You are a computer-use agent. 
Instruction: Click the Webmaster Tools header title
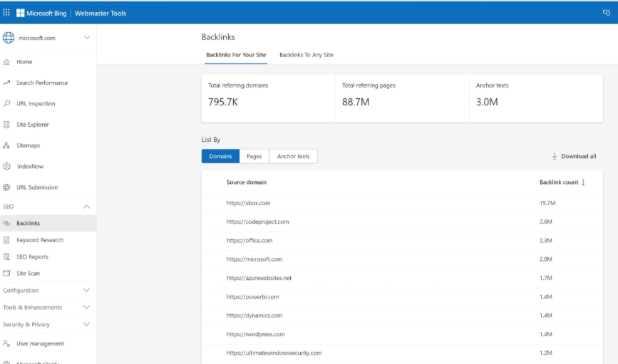coord(101,13)
